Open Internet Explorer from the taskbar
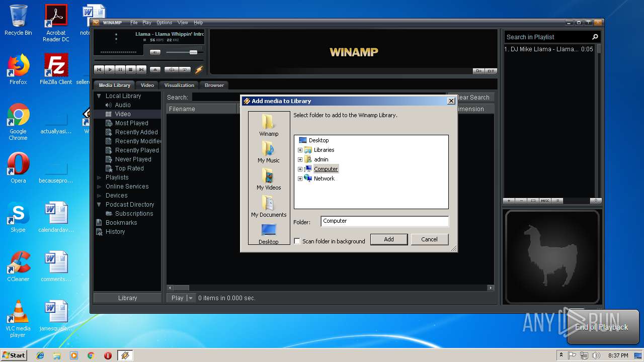Screen dimensions: 644x362 coord(40,355)
